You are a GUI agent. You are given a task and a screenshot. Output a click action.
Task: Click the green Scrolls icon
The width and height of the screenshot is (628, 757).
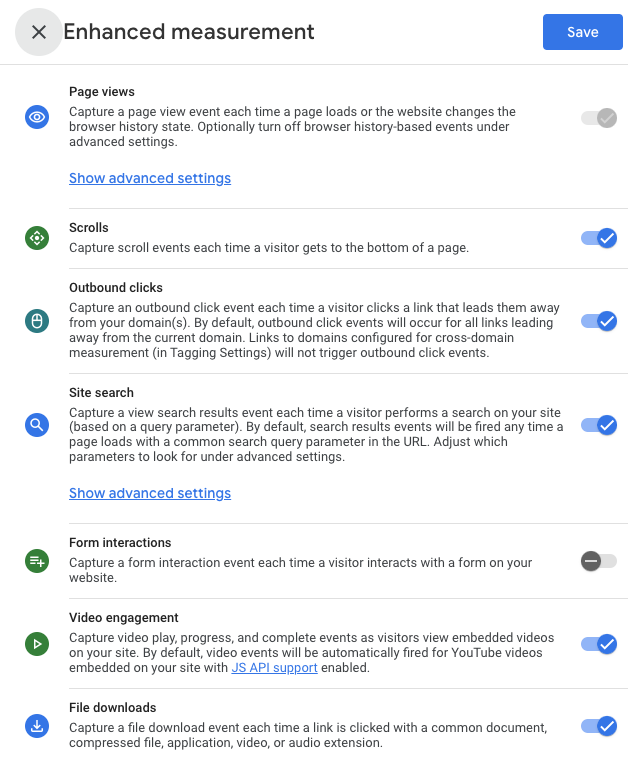click(37, 238)
